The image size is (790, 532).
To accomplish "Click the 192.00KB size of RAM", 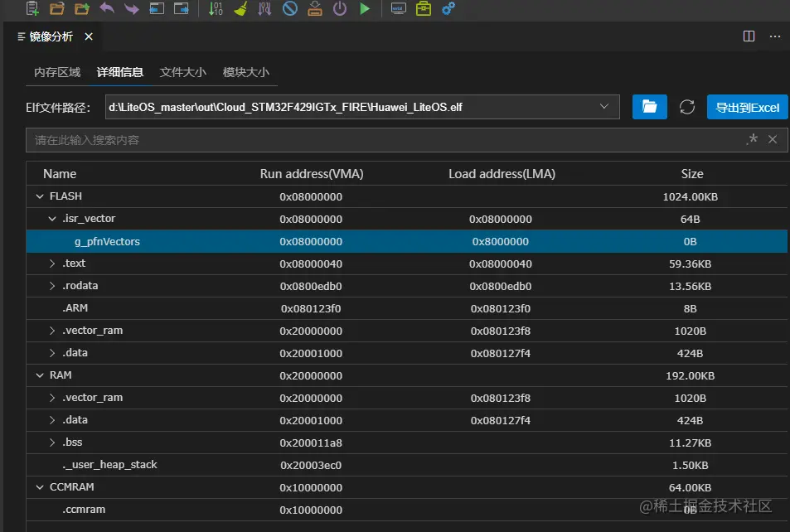I will [x=691, y=376].
